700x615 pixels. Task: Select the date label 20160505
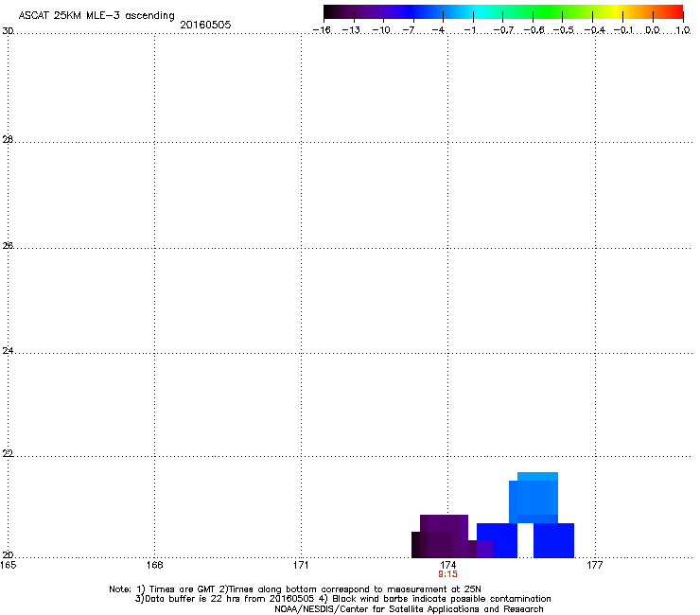click(205, 25)
